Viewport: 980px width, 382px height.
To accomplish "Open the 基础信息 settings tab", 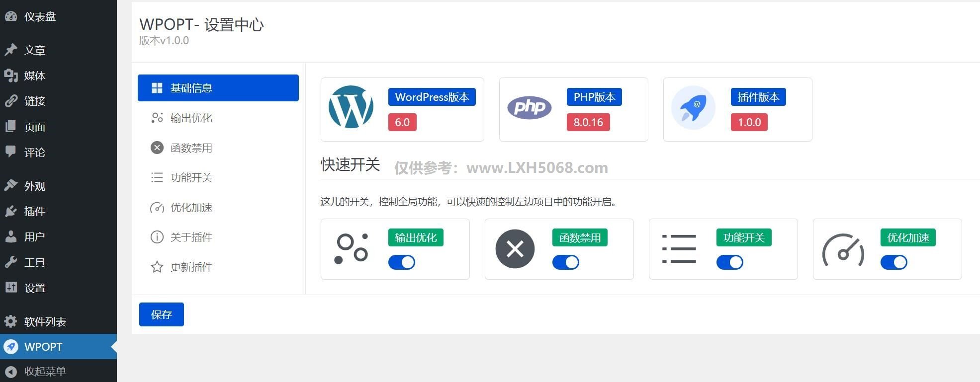I will (x=218, y=88).
